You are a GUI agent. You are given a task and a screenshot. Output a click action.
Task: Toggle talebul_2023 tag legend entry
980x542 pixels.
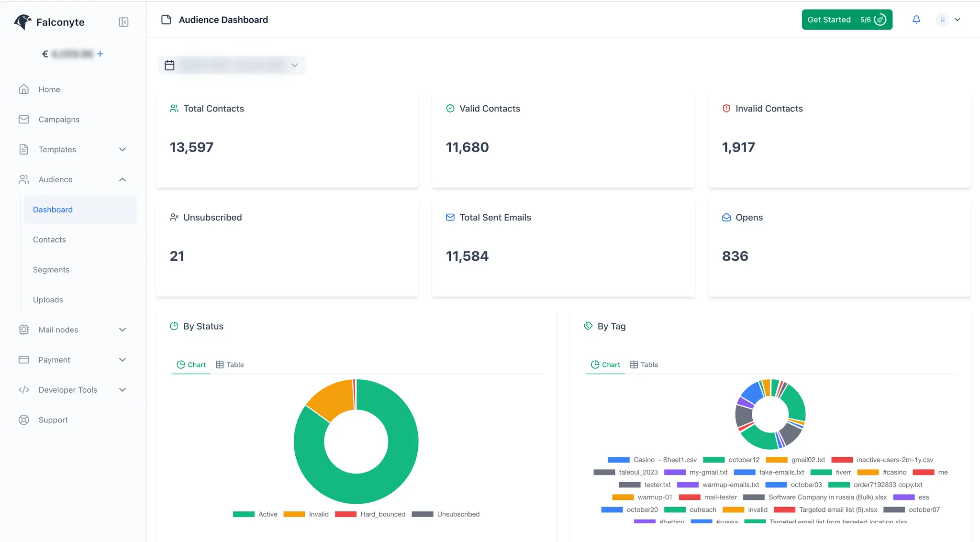tap(625, 472)
